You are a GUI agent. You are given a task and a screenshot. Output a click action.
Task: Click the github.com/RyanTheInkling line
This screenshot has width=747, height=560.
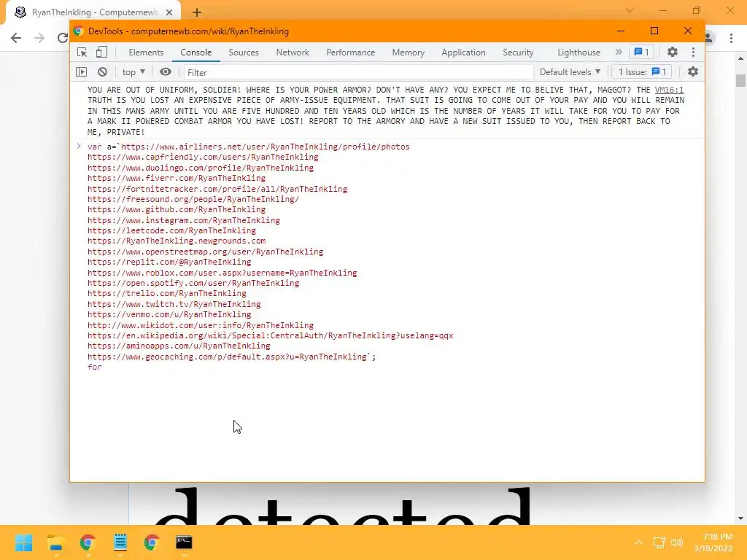177,209
